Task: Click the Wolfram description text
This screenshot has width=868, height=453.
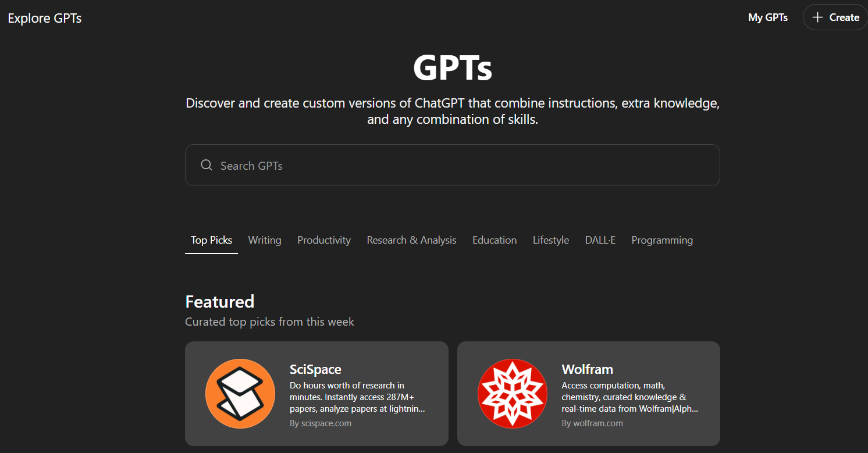Action: pyautogui.click(x=630, y=397)
